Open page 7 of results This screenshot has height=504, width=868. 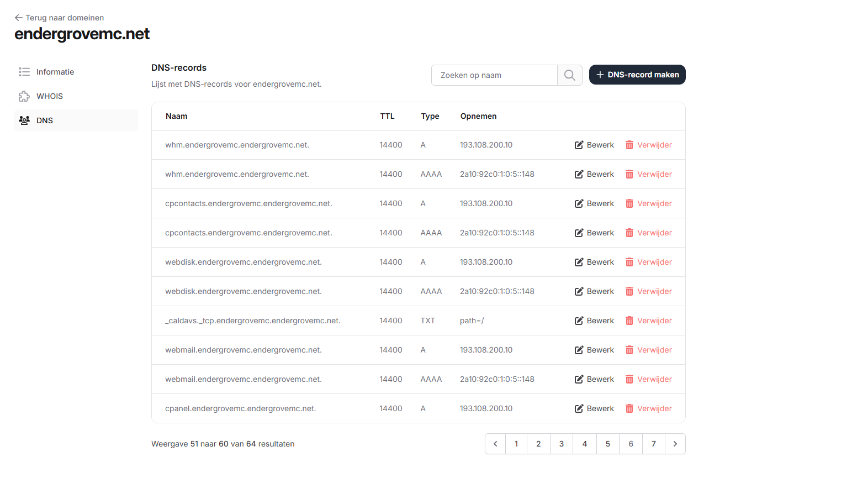(654, 444)
